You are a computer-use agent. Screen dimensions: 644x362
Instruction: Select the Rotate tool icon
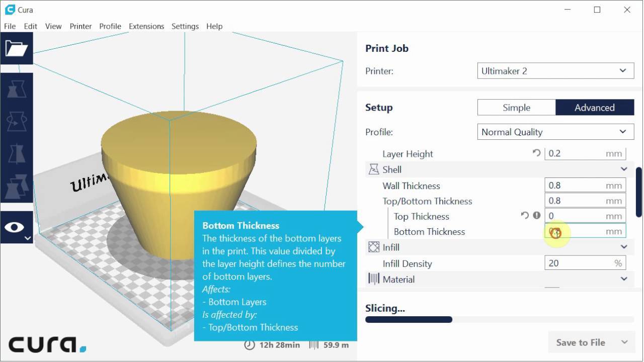pyautogui.click(x=17, y=121)
